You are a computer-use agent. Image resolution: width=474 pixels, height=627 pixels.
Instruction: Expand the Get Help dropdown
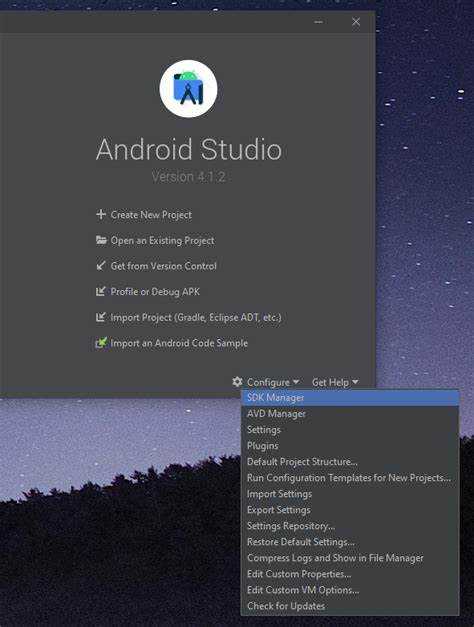tap(335, 382)
